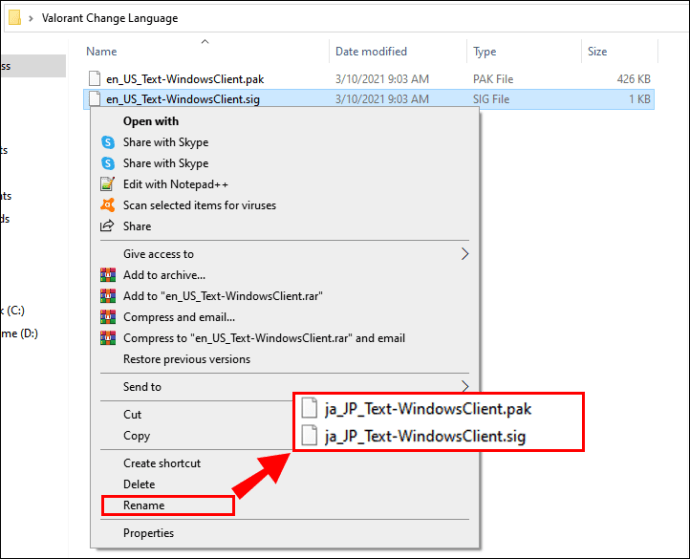Click the Avast icon next to Scan selected items
Viewport: 690px width, 559px height.
(x=108, y=205)
